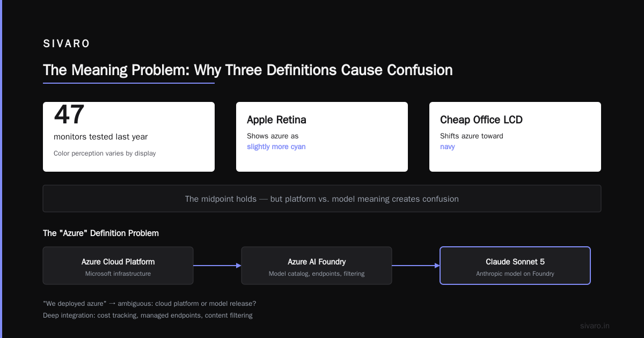Click the 'Microsoft infrastructure' subtitle text
The image size is (644, 338).
(118, 274)
